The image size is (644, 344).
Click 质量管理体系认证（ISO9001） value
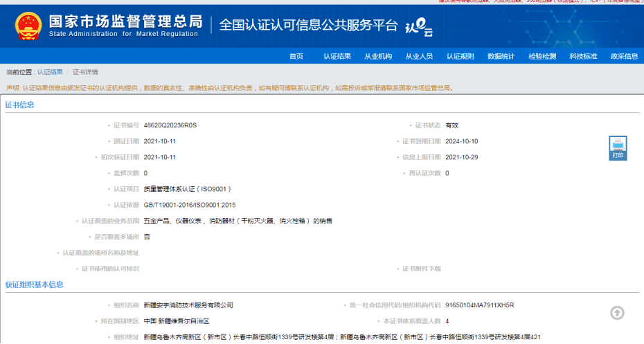(188, 189)
